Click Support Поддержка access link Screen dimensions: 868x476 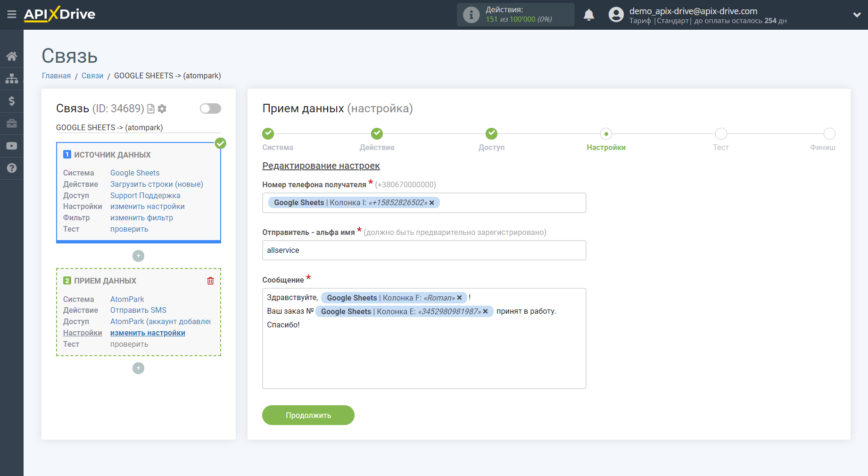point(145,195)
